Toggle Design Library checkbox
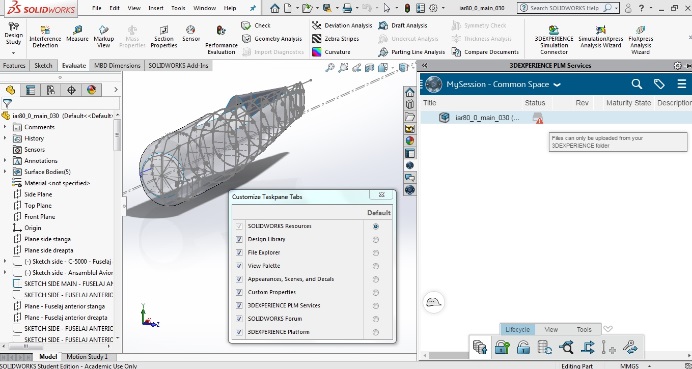692x369 pixels. tap(239, 239)
